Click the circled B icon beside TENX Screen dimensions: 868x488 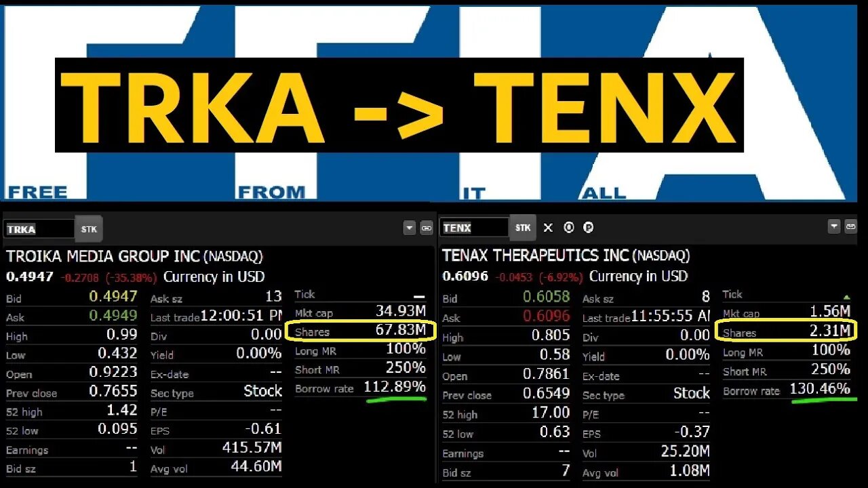569,228
